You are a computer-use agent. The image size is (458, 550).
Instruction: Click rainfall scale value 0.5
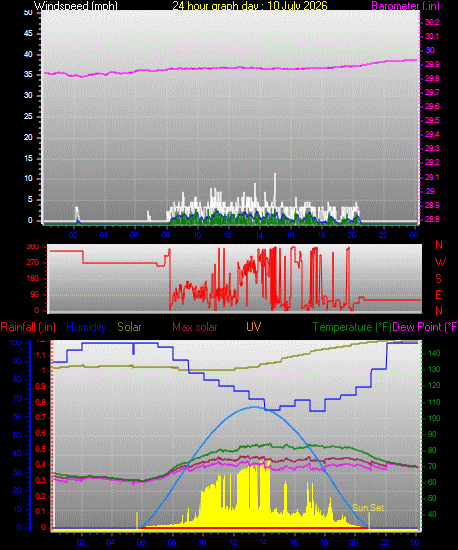(x=41, y=449)
